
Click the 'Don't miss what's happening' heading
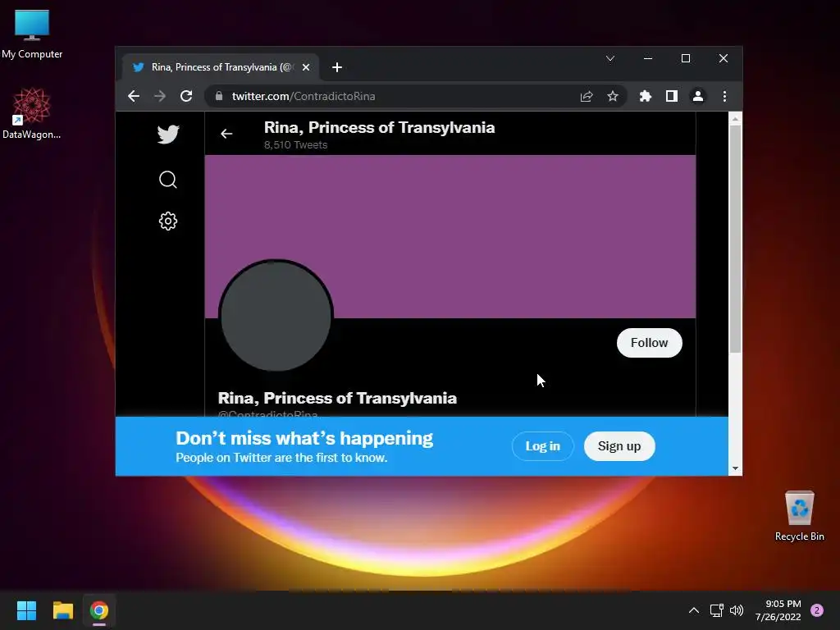[x=304, y=438]
